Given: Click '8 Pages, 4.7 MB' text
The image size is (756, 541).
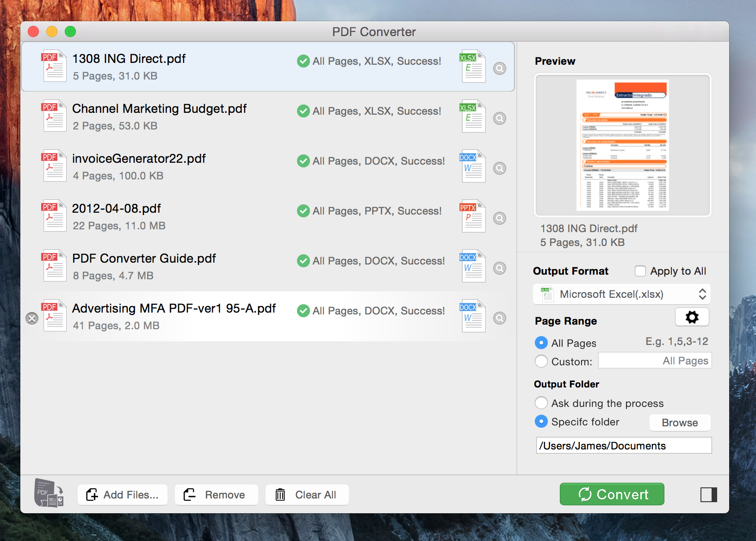Looking at the screenshot, I should point(113,276).
